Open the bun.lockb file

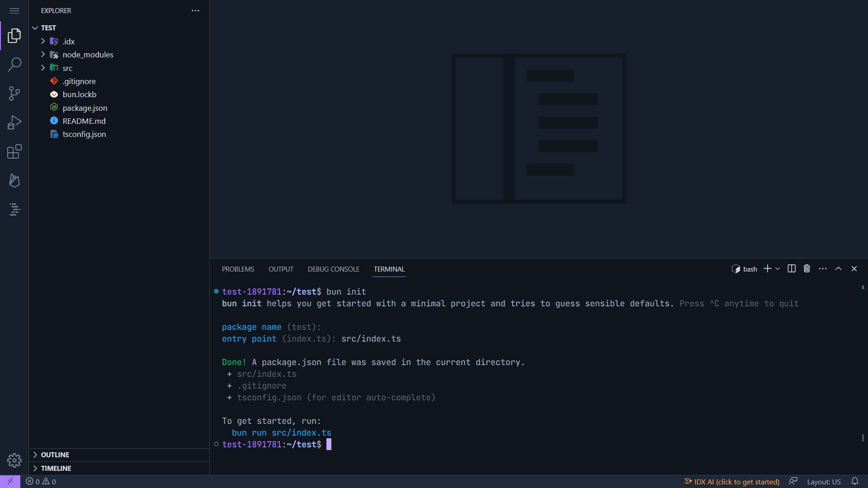(x=119, y=94)
